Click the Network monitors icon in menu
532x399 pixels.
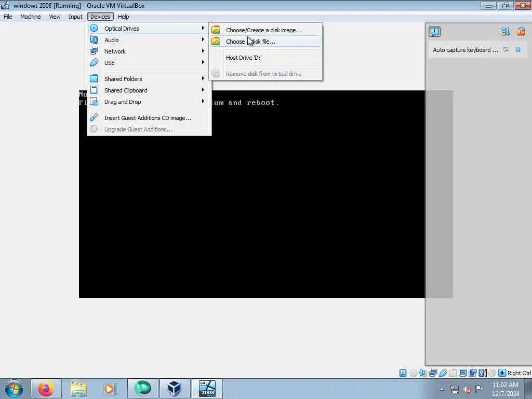[94, 51]
